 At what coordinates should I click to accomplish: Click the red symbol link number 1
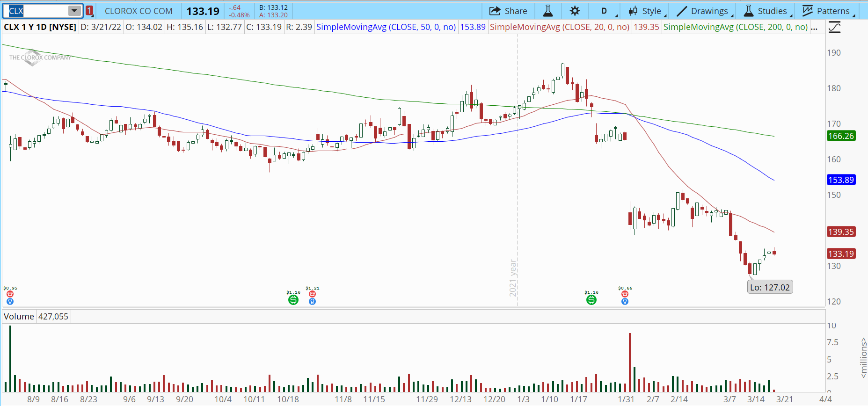coord(89,11)
